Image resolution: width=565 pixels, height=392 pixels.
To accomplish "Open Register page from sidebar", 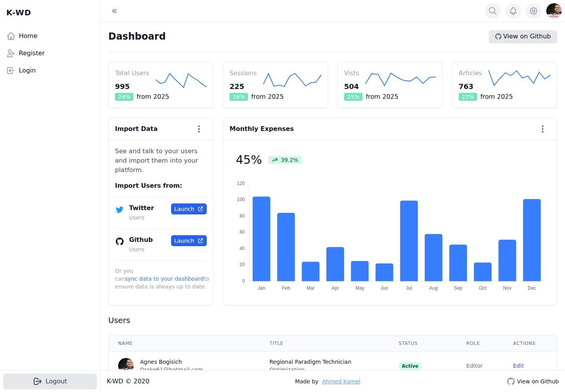I will pyautogui.click(x=50, y=53).
